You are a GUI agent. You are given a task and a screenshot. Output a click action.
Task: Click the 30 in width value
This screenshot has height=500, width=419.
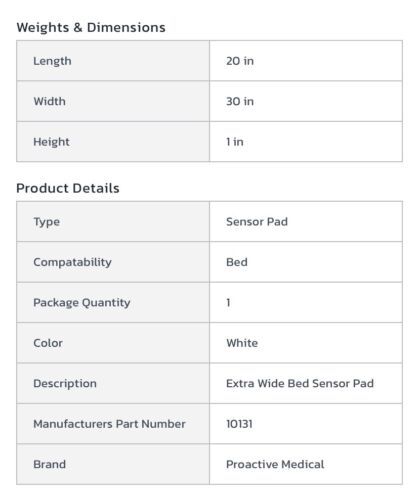click(240, 101)
